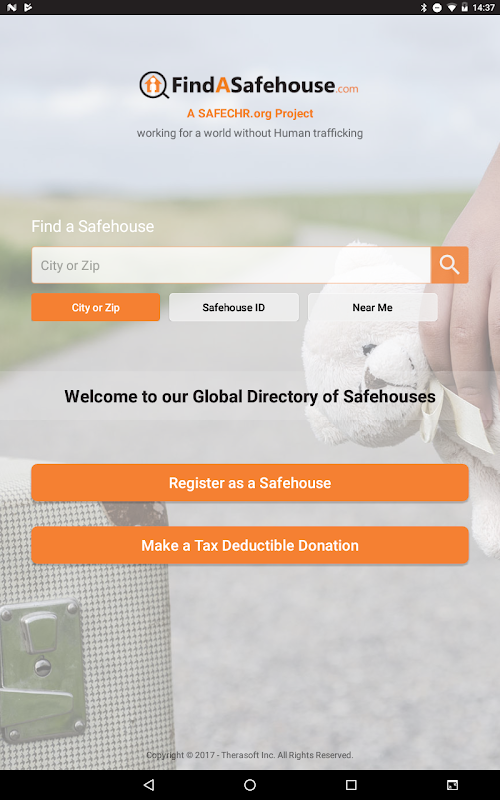500x800 pixels.
Task: Tap the orange magnifying glass search icon
Action: click(449, 265)
